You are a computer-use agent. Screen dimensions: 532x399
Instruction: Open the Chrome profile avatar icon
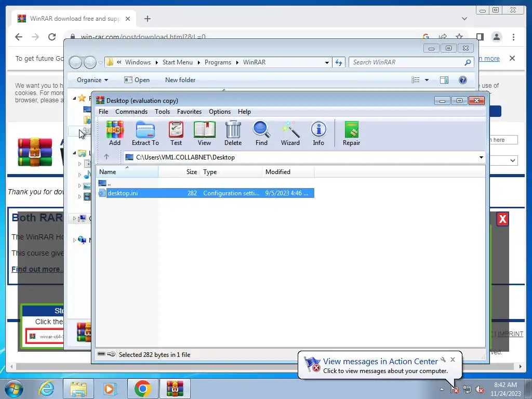point(496,37)
